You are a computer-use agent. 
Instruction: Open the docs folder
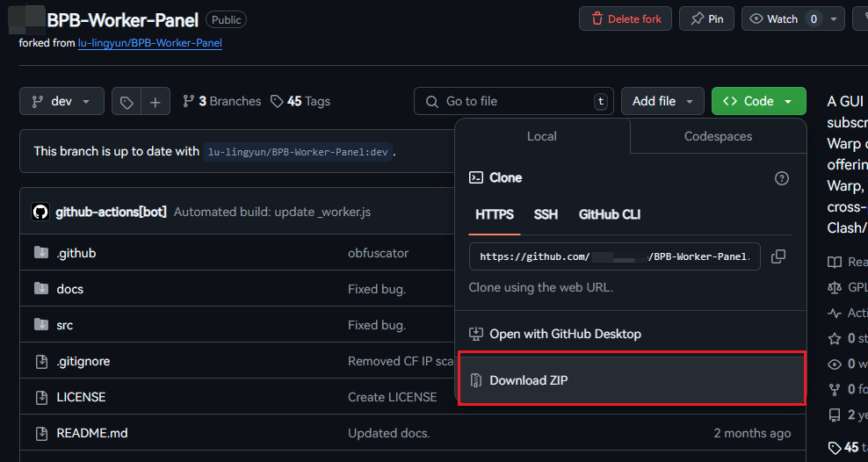tap(70, 289)
